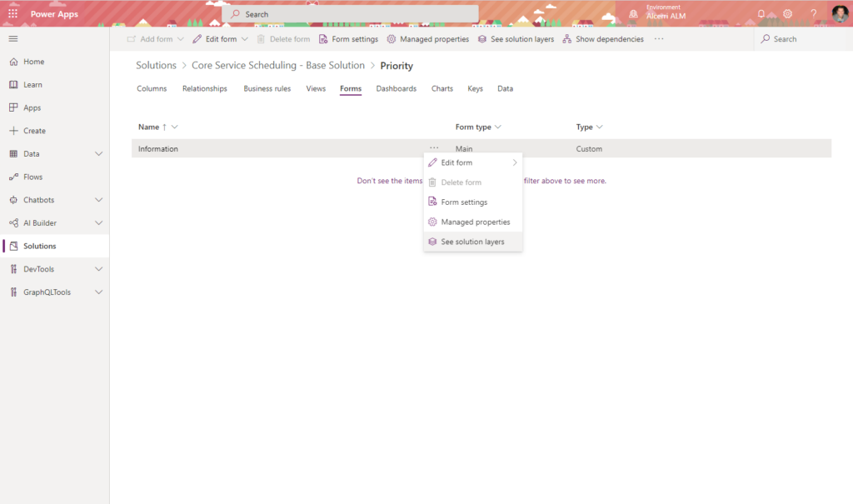Select See solution layers from context menu
853x504 pixels.
click(472, 242)
